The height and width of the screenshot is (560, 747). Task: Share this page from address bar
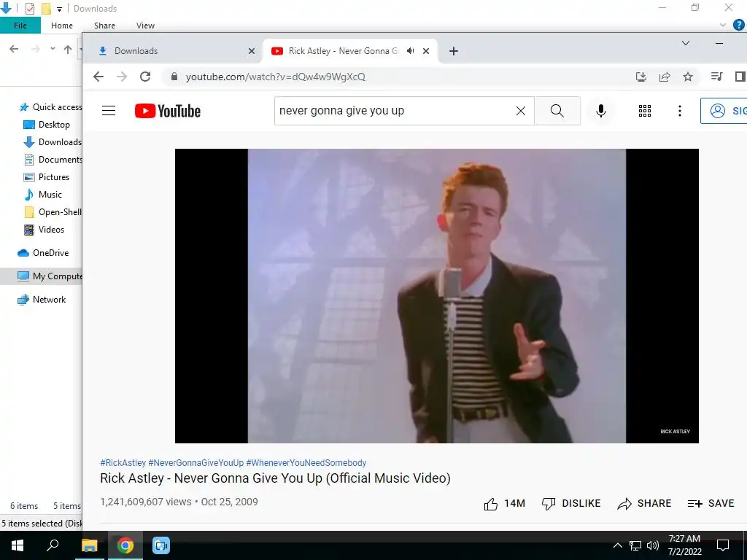coord(665,77)
